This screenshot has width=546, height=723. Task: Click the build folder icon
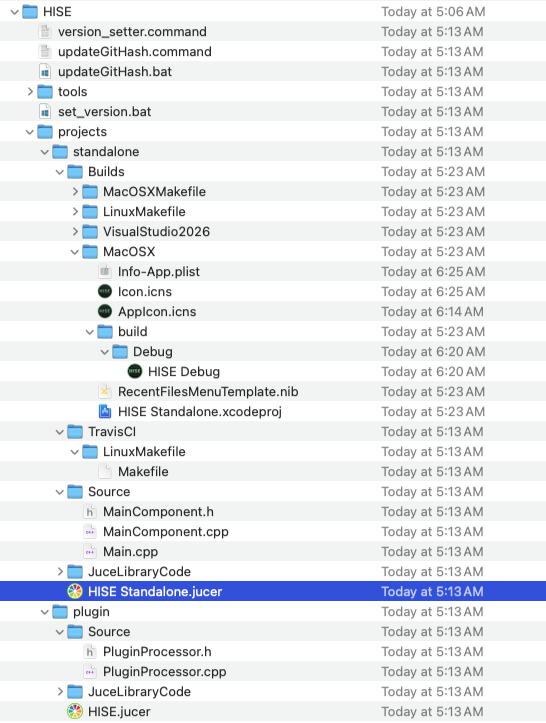pos(105,332)
